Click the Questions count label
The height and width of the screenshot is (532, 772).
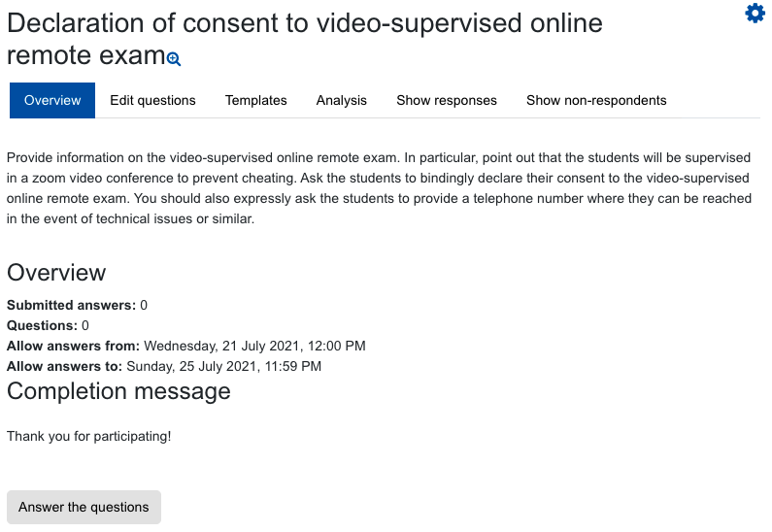pyautogui.click(x=42, y=325)
